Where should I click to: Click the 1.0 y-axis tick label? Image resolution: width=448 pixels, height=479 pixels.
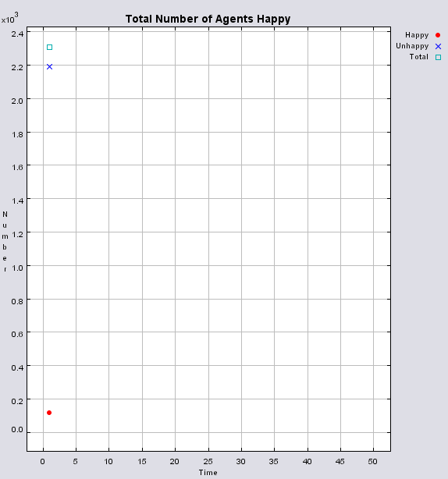coord(17,268)
